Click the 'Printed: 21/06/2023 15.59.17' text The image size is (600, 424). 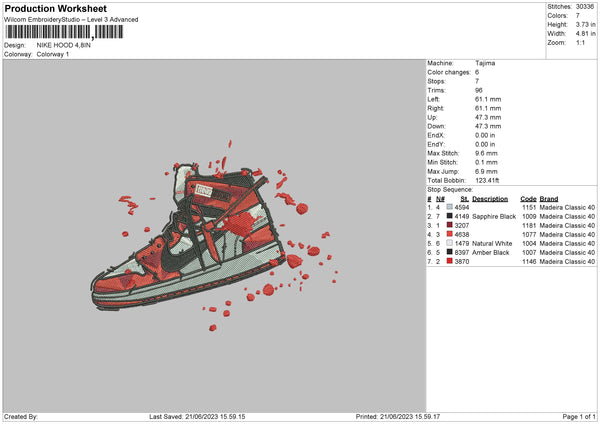pyautogui.click(x=398, y=416)
